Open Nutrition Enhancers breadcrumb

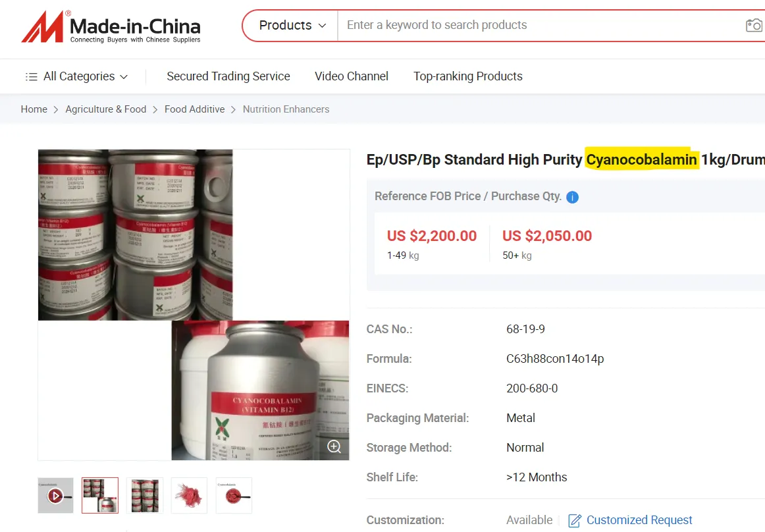(x=286, y=109)
